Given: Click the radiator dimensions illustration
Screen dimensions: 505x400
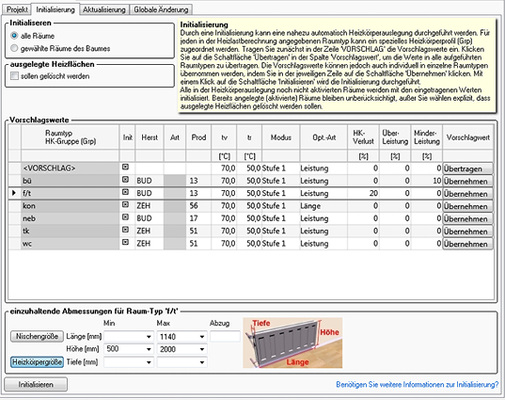Looking at the screenshot, I should tap(292, 343).
